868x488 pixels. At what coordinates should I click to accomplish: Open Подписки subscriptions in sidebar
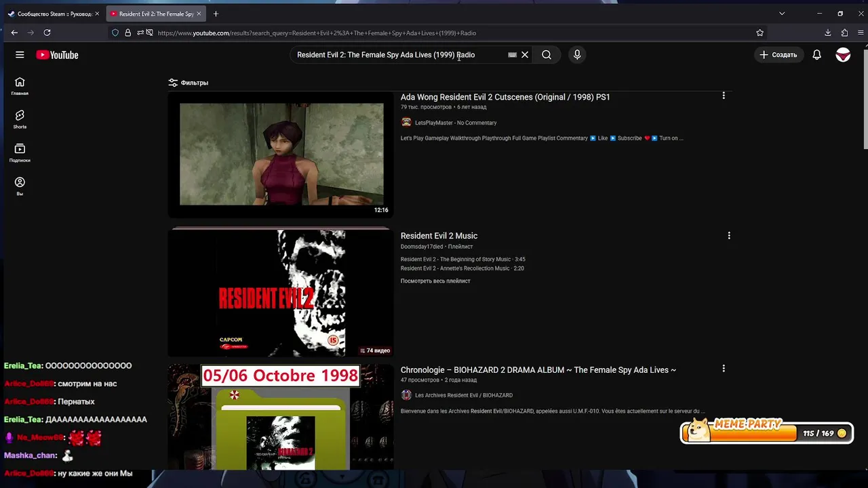coord(20,153)
